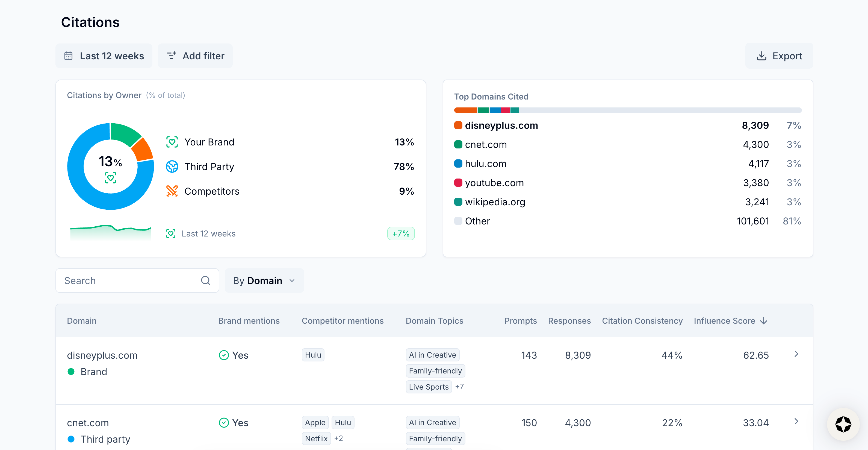Expand the cnet.com row chevron

[x=796, y=421]
